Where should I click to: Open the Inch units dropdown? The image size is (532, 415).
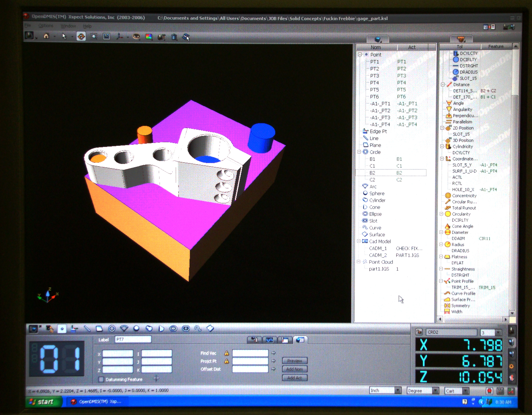pyautogui.click(x=398, y=390)
